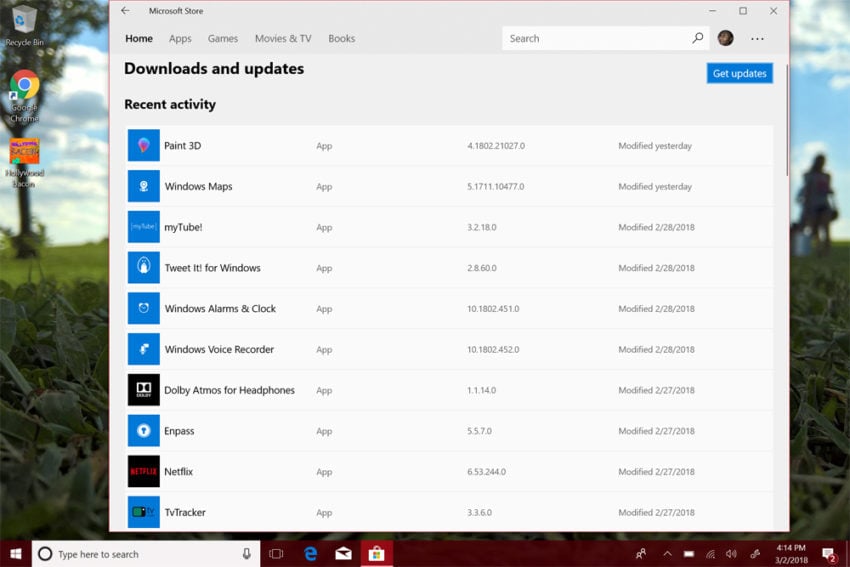Open the People icon in system tray

tap(641, 553)
